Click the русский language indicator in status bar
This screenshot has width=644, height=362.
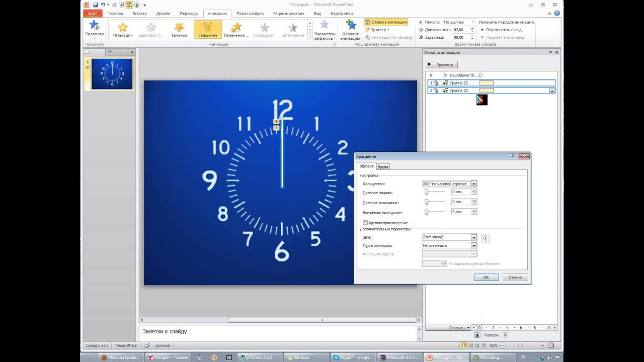point(163,345)
